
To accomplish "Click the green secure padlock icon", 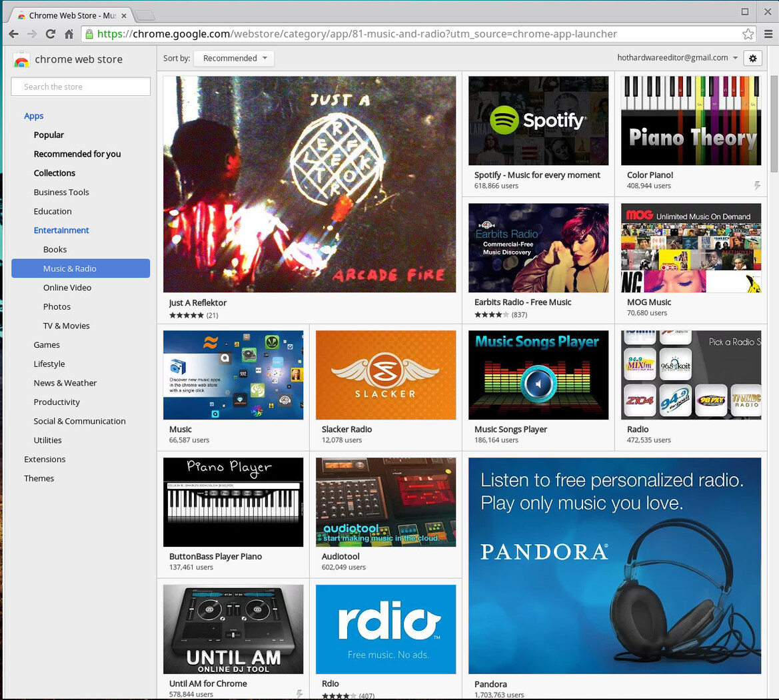I will [89, 34].
